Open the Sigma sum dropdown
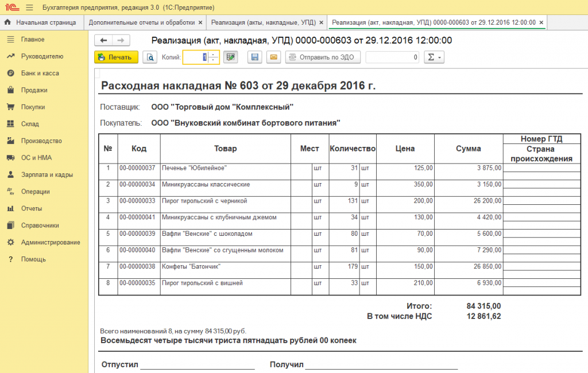Viewport: 588px width, 373px height. pos(434,57)
